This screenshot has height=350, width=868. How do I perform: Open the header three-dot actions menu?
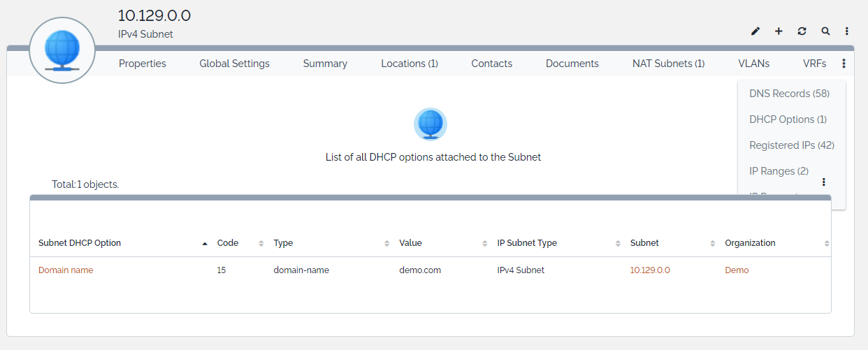[x=847, y=31]
